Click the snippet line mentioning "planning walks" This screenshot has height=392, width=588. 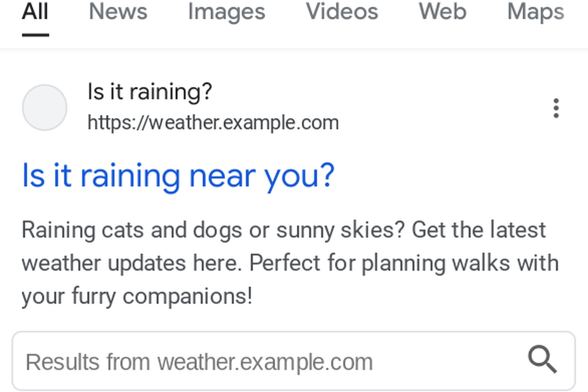290,263
